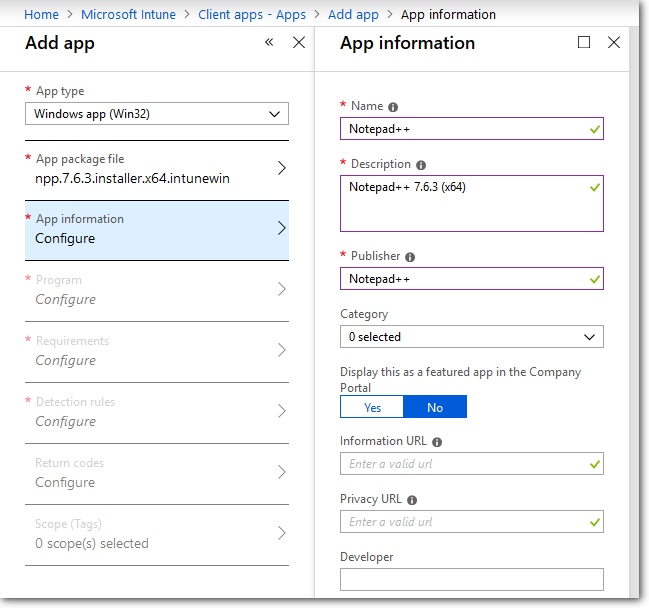Click the Home breadcrumb link
Image resolution: width=649 pixels, height=608 pixels.
41,14
